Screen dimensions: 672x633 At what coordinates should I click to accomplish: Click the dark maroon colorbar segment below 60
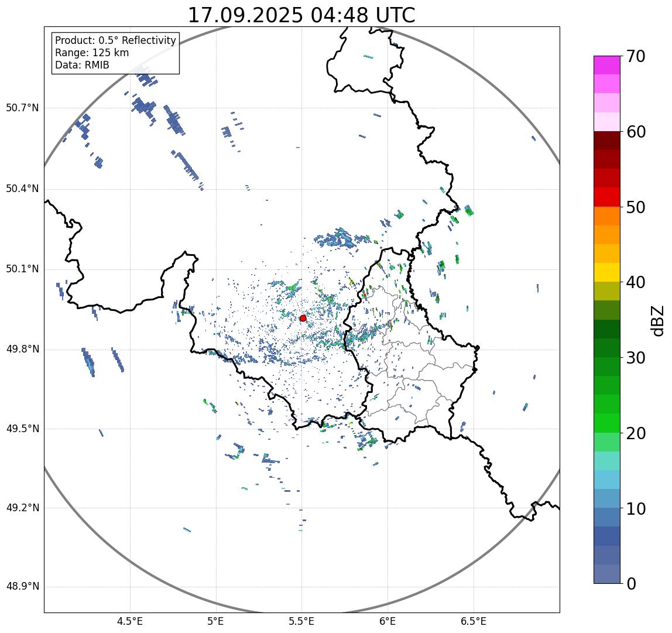coord(607,141)
